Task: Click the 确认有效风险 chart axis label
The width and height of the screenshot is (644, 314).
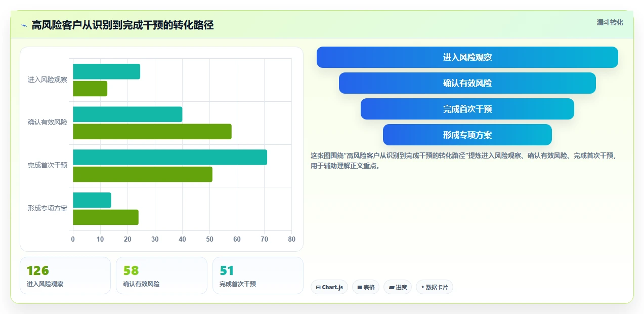Action: tap(48, 122)
